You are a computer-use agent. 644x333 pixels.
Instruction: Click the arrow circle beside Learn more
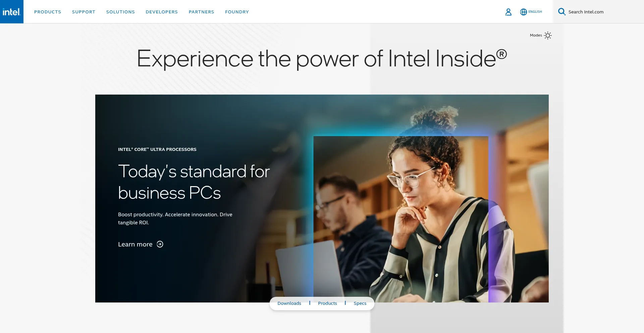click(160, 244)
